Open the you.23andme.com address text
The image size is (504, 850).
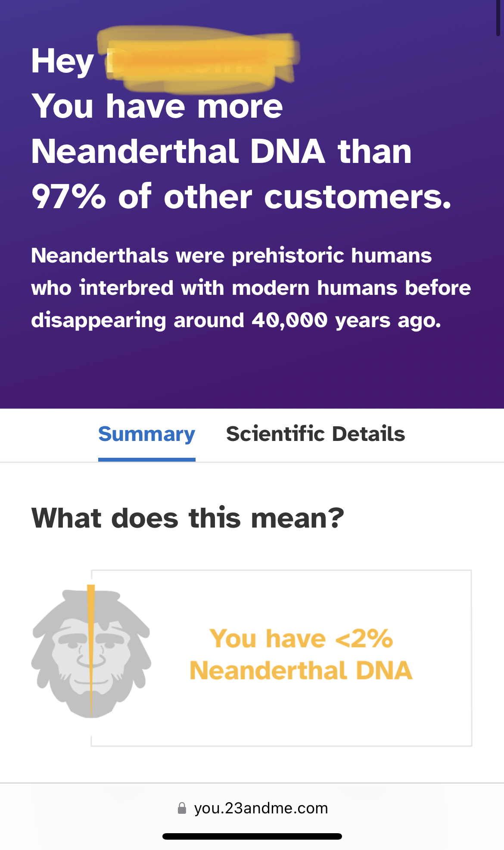(261, 808)
